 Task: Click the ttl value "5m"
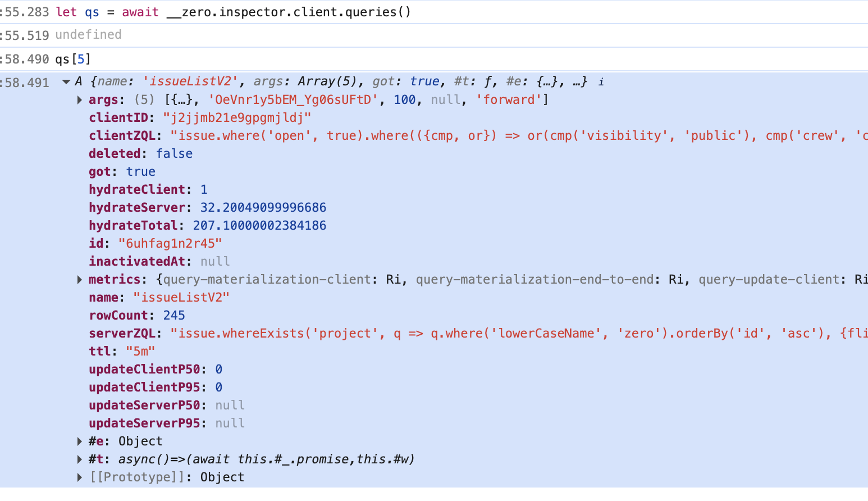(140, 352)
